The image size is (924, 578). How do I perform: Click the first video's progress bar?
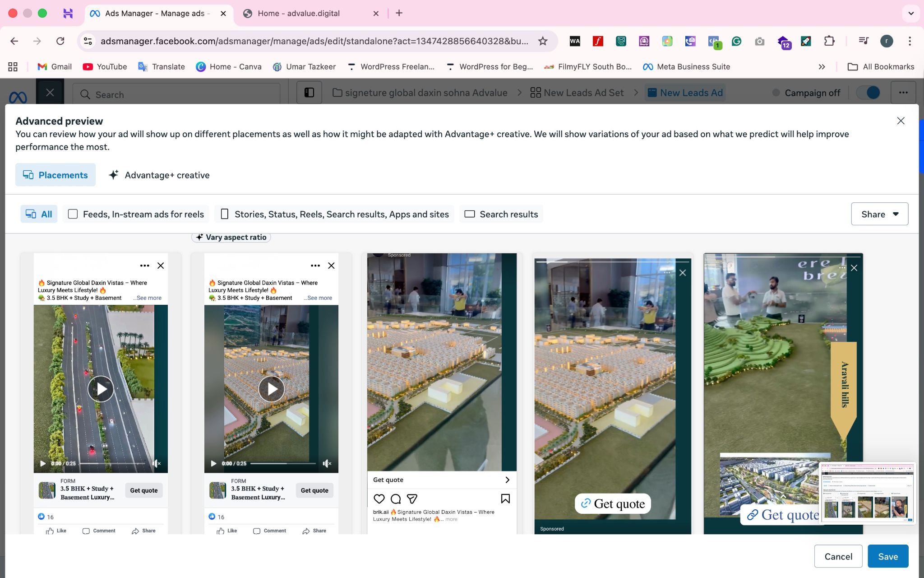[x=112, y=463]
